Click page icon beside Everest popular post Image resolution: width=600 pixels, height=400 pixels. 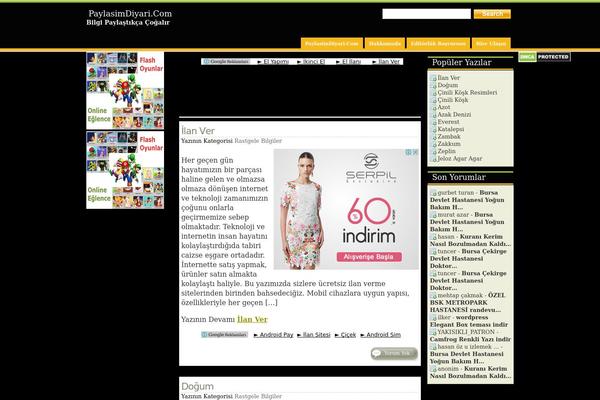click(434, 122)
